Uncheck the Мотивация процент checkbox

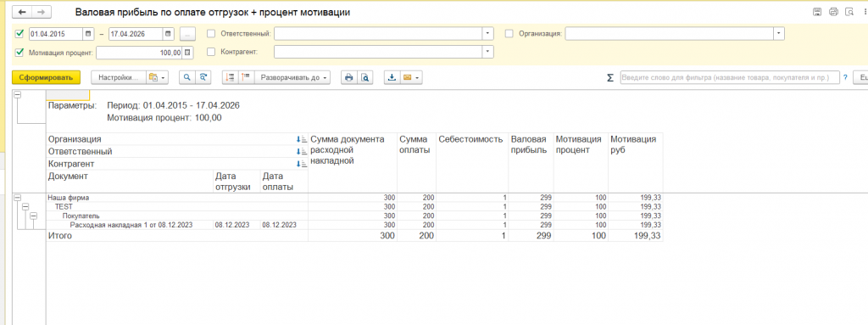pos(20,52)
